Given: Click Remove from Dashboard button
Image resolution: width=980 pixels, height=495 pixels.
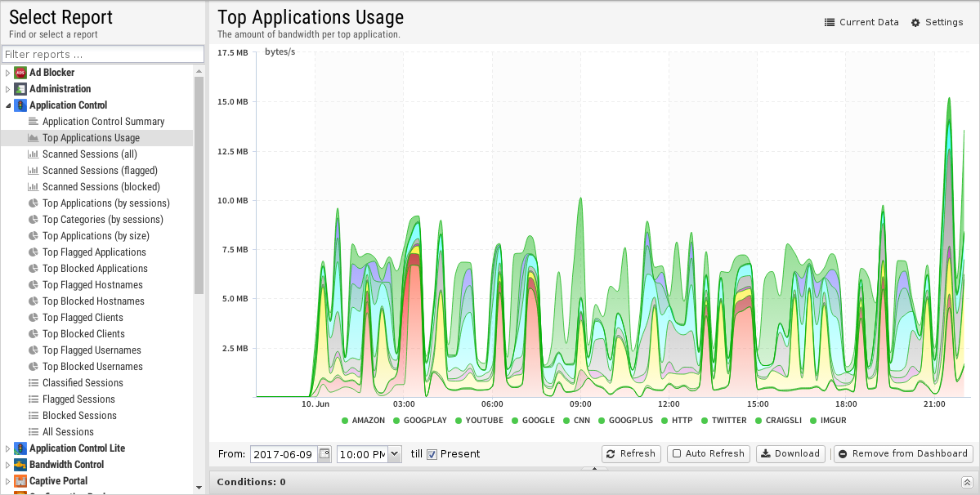Looking at the screenshot, I should click(x=902, y=453).
